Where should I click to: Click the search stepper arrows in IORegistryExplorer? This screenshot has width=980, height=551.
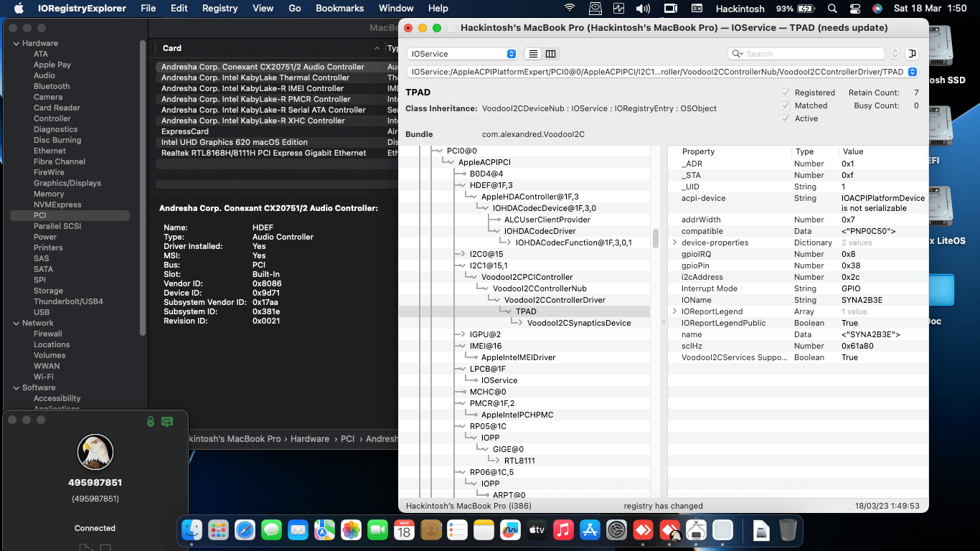click(895, 54)
